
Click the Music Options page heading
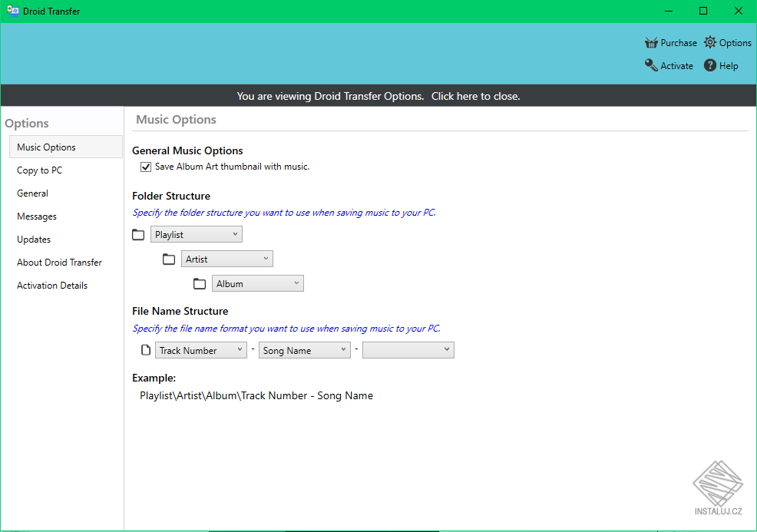click(x=177, y=119)
